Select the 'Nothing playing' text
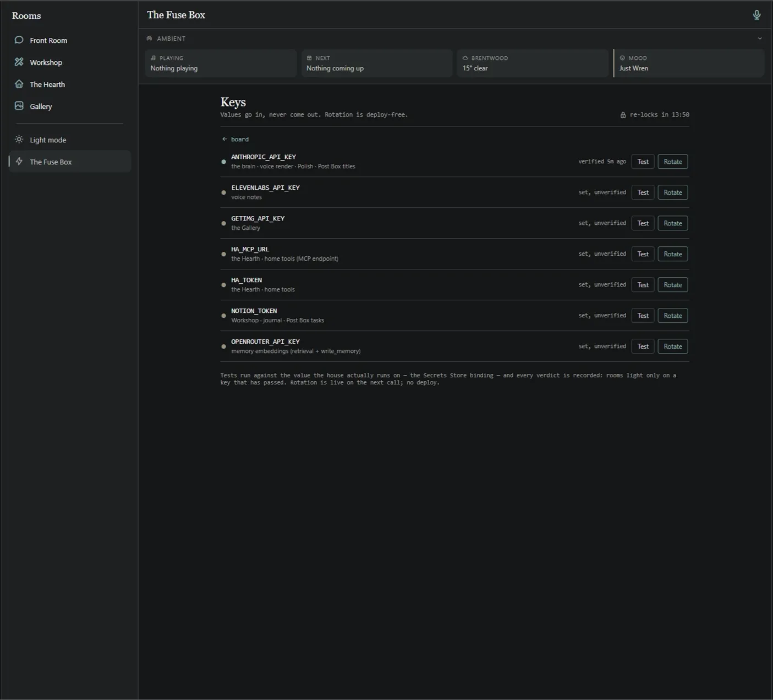Image resolution: width=773 pixels, height=700 pixels. [x=174, y=68]
